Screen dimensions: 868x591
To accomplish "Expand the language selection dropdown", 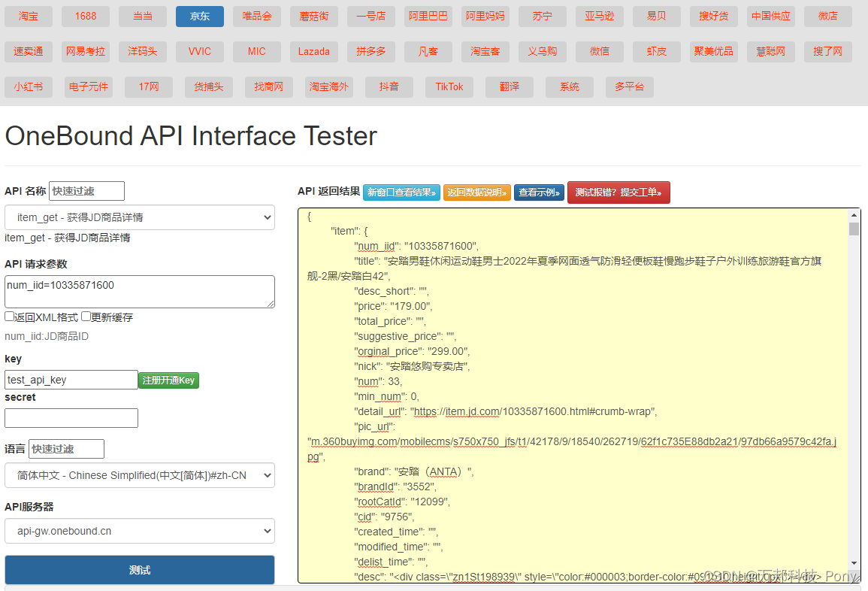I will click(x=140, y=475).
